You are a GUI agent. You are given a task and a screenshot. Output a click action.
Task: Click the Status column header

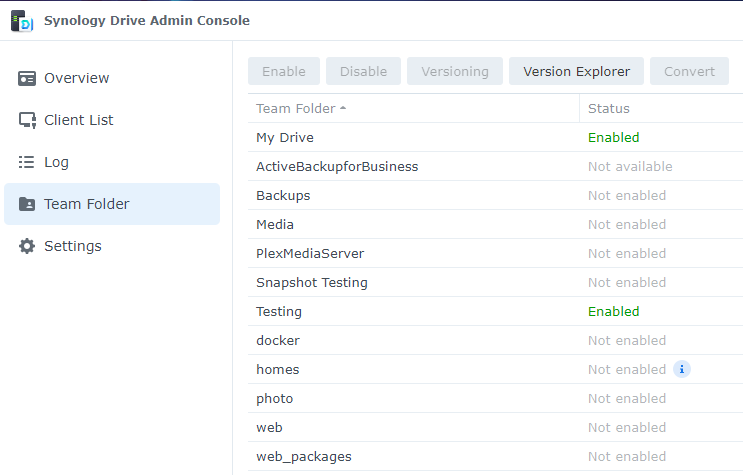point(661,109)
